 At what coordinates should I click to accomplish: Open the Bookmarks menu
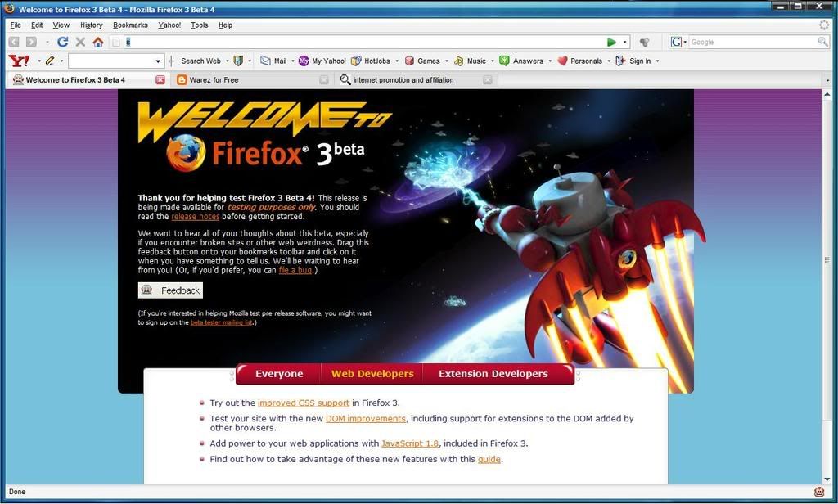click(x=130, y=25)
